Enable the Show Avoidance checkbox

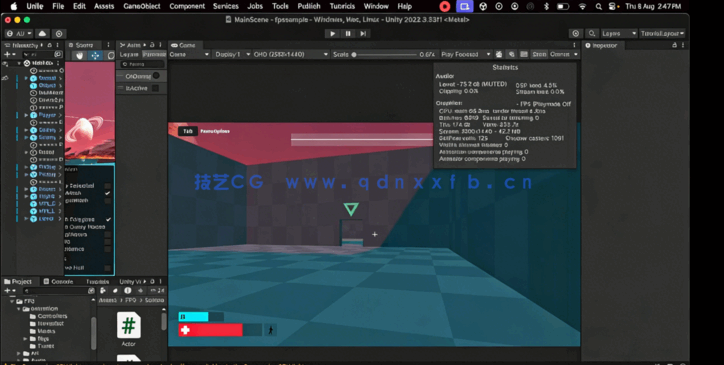click(x=108, y=249)
